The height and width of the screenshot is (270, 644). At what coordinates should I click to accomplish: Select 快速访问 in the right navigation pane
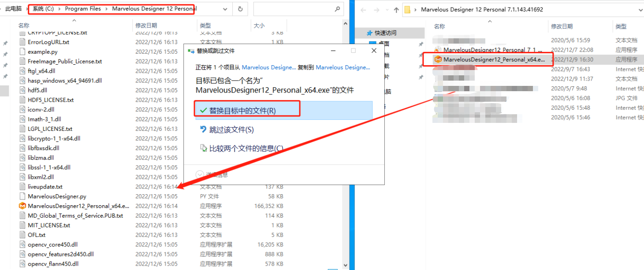385,33
